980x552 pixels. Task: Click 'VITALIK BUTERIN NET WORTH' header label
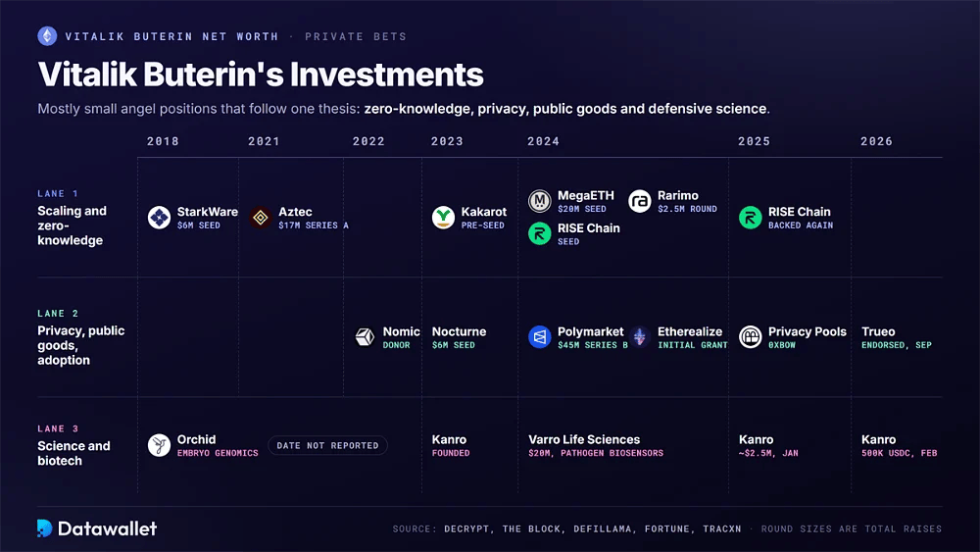point(171,36)
